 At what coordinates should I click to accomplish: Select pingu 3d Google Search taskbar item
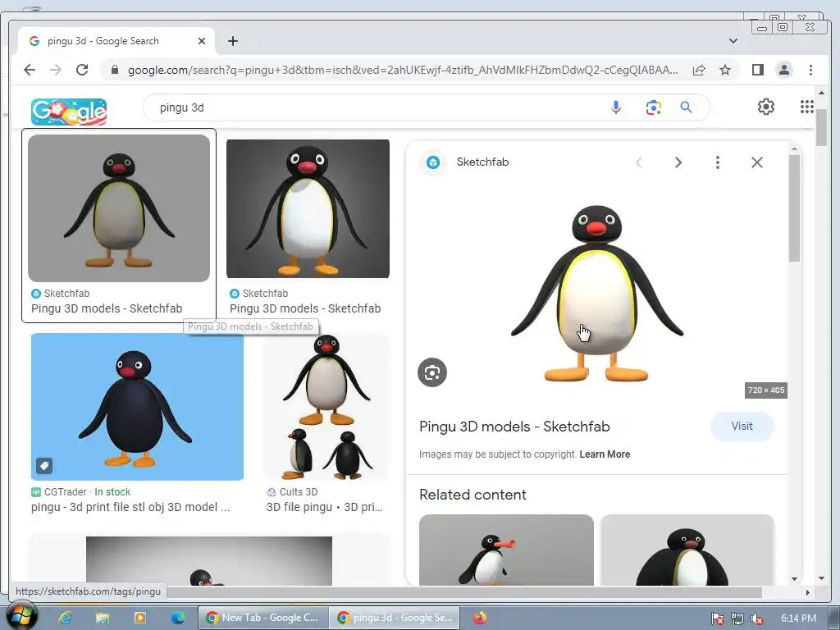[395, 618]
